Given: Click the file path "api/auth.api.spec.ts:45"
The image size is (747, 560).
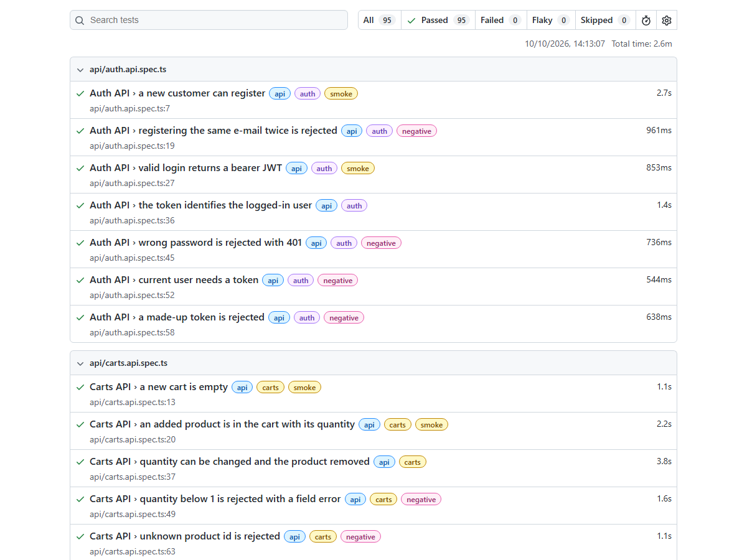Looking at the screenshot, I should pos(132,258).
